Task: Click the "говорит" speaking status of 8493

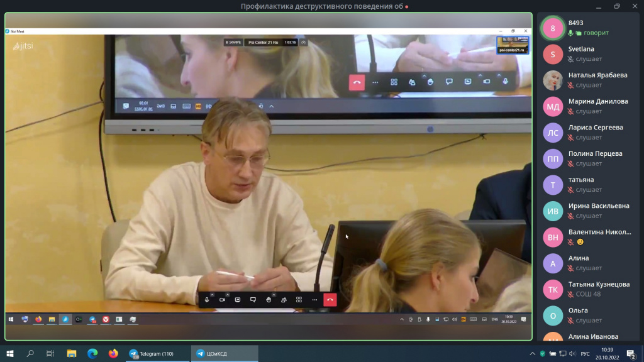Action: pos(596,33)
